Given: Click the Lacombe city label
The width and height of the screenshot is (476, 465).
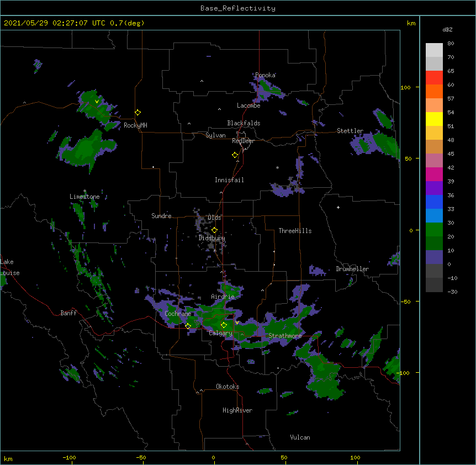Looking at the screenshot, I should click(248, 105).
